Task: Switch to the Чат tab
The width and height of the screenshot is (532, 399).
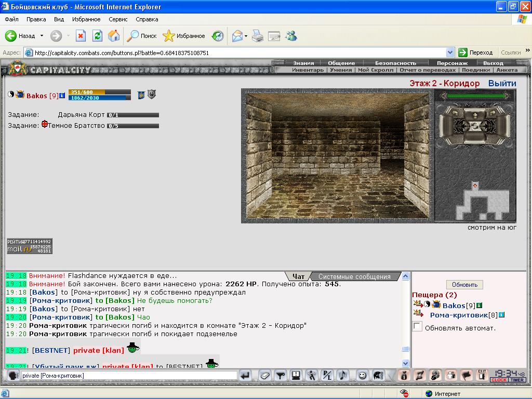Action: (298, 276)
